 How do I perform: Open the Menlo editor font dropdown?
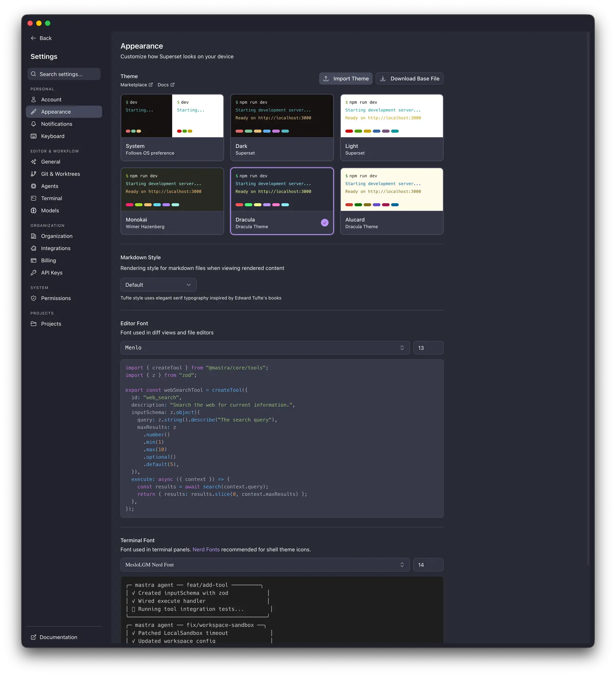tap(265, 348)
